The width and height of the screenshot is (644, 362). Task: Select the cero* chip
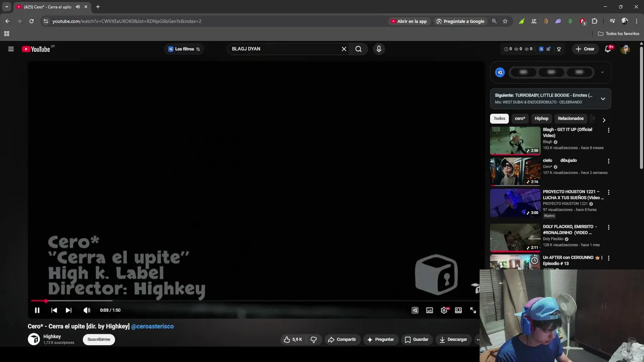coord(520,119)
